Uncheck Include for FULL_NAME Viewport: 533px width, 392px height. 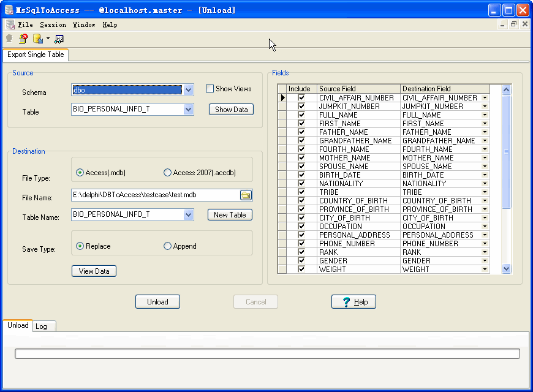(301, 115)
